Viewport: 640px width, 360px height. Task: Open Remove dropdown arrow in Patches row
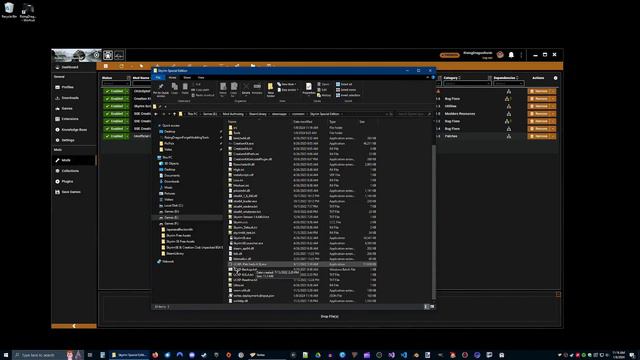553,136
